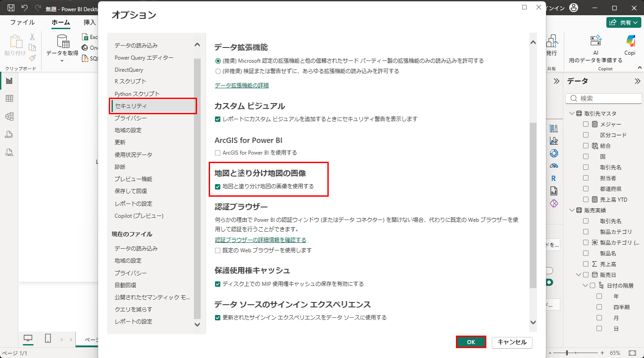Pick the Power Apps visual icon
Image resolution: width=644 pixels, height=358 pixels.
554,203
